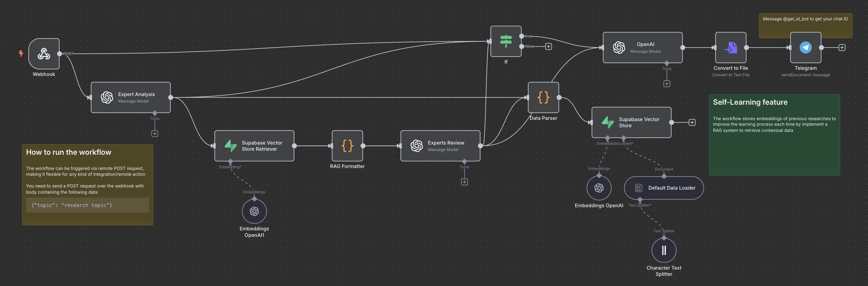Viewport: 868px width, 286px height.
Task: Add node on the If false branch
Action: pos(548,47)
